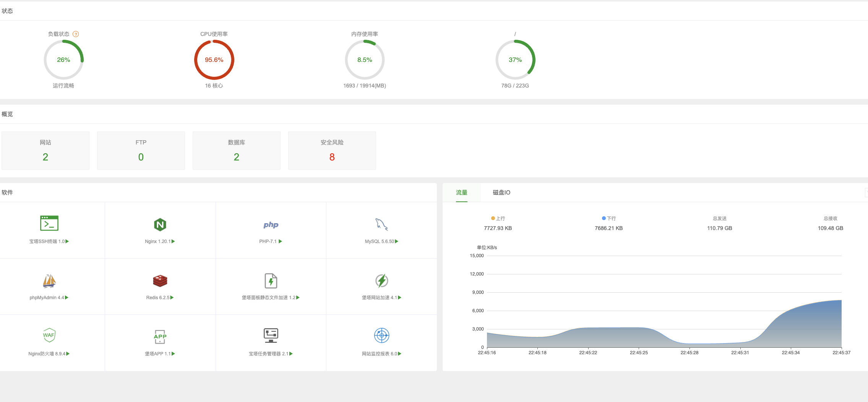Open the 安全风险 overview card
Viewport: 868px width, 402px height.
(x=332, y=151)
